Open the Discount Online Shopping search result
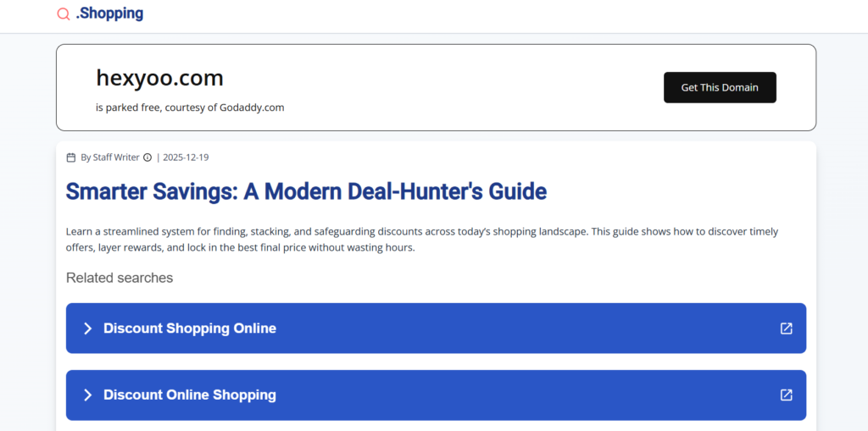 click(x=190, y=395)
